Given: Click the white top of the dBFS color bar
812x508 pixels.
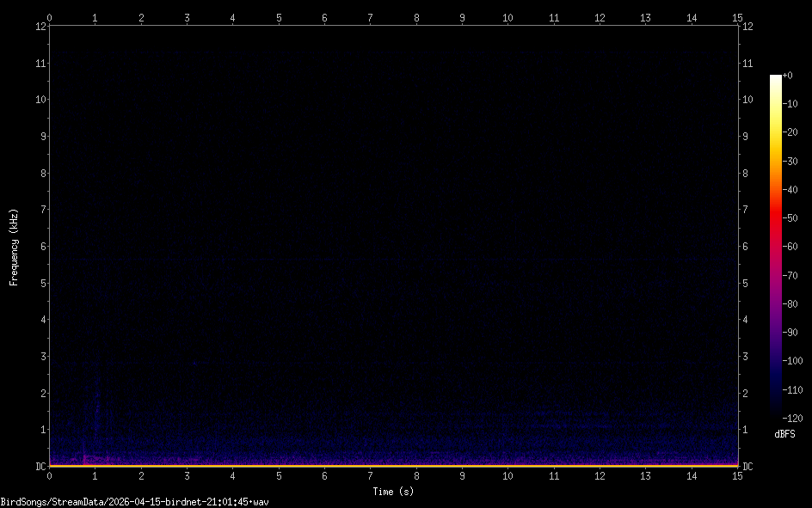Looking at the screenshot, I should [776, 77].
